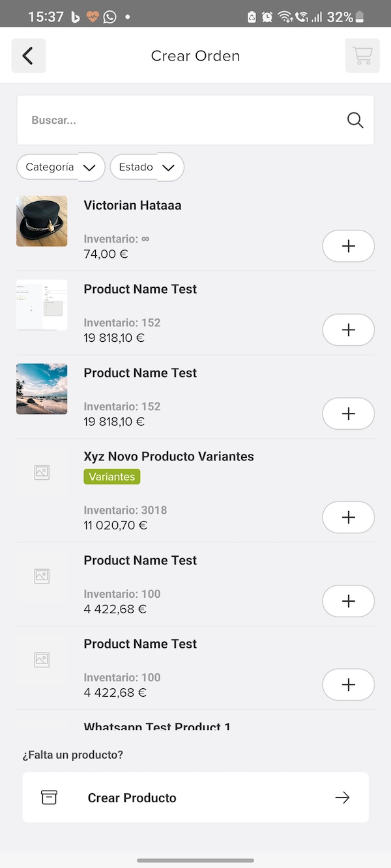
Task: Tap the box icon beside Crear Producto
Action: [49, 798]
